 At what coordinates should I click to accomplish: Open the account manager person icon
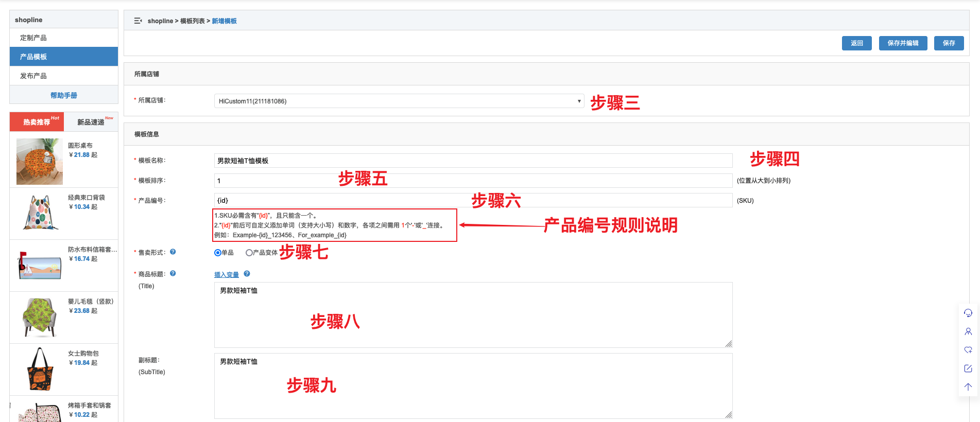tap(968, 331)
